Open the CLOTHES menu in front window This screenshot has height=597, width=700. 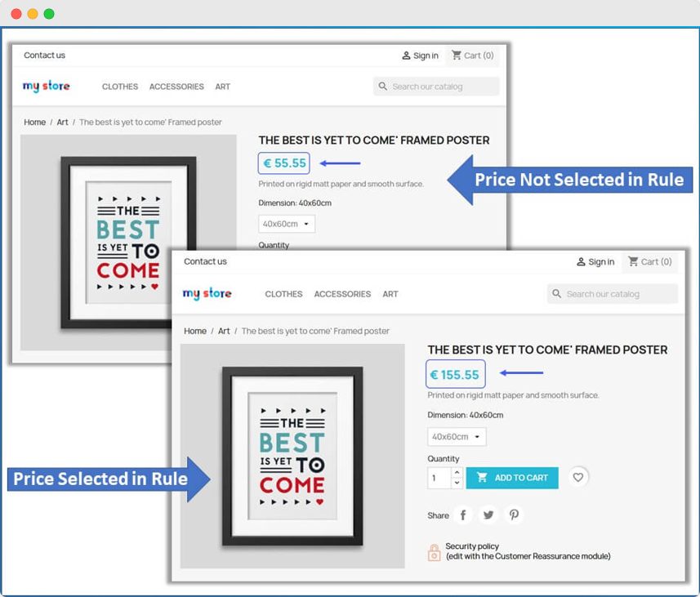click(x=283, y=294)
